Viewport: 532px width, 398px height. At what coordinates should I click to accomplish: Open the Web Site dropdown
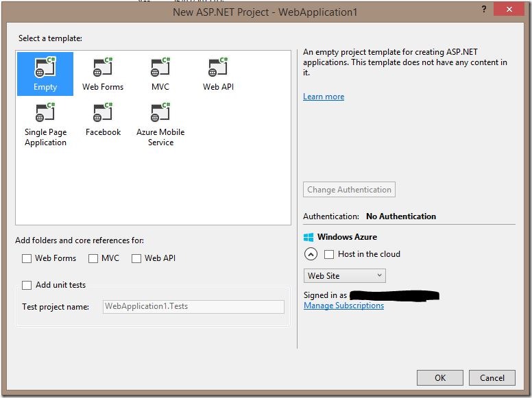click(344, 275)
